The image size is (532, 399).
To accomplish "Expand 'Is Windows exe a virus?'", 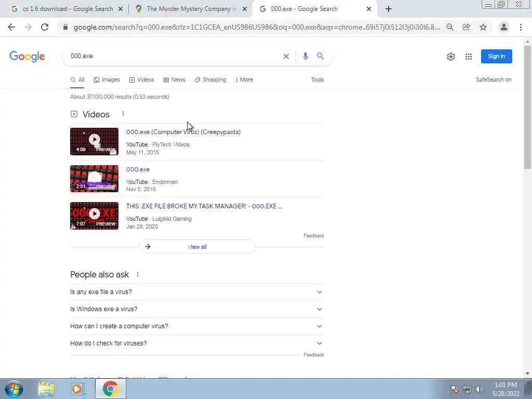I will (x=197, y=309).
